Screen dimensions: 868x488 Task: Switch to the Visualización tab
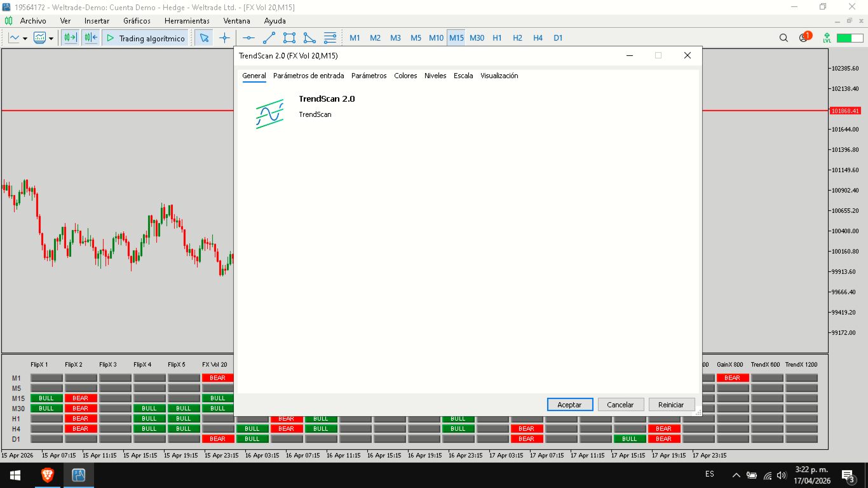click(499, 76)
